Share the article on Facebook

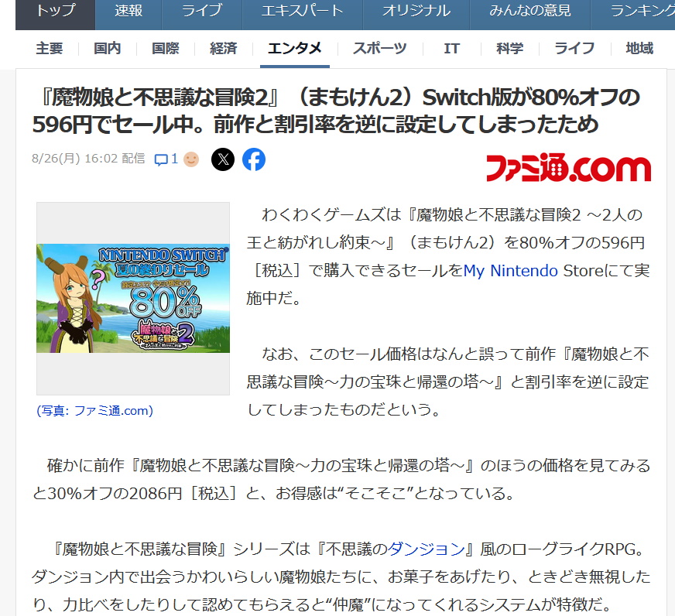point(254,159)
